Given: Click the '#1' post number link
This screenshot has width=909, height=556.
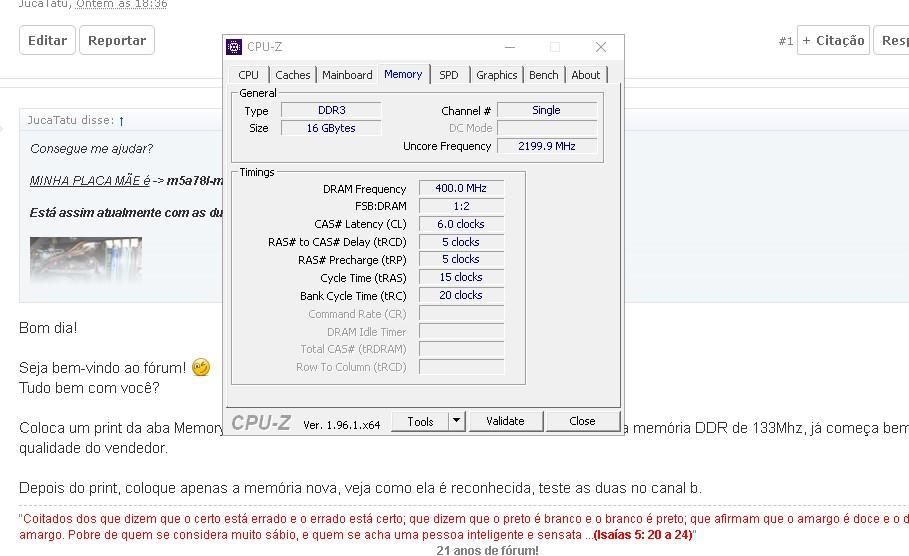Looking at the screenshot, I should [x=786, y=41].
